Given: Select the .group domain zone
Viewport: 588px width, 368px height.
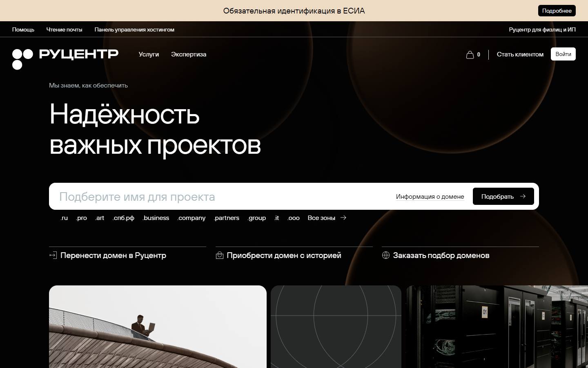Looking at the screenshot, I should [257, 218].
